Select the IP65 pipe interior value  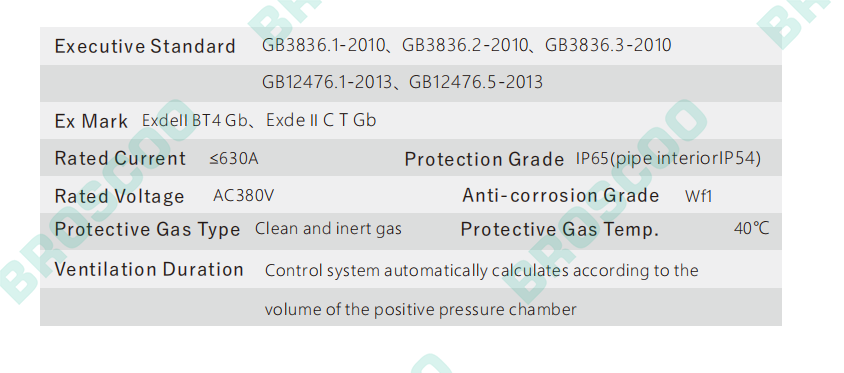668,158
